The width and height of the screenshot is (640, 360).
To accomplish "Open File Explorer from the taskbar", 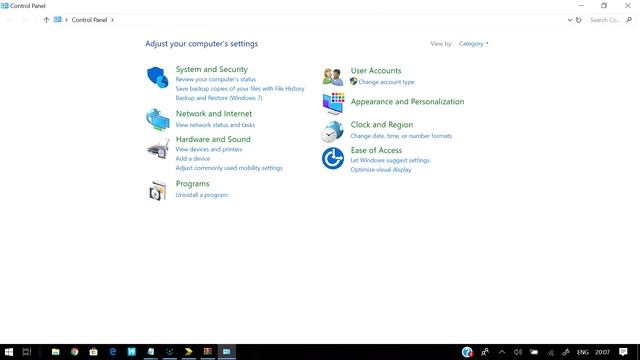I will click(x=56, y=352).
